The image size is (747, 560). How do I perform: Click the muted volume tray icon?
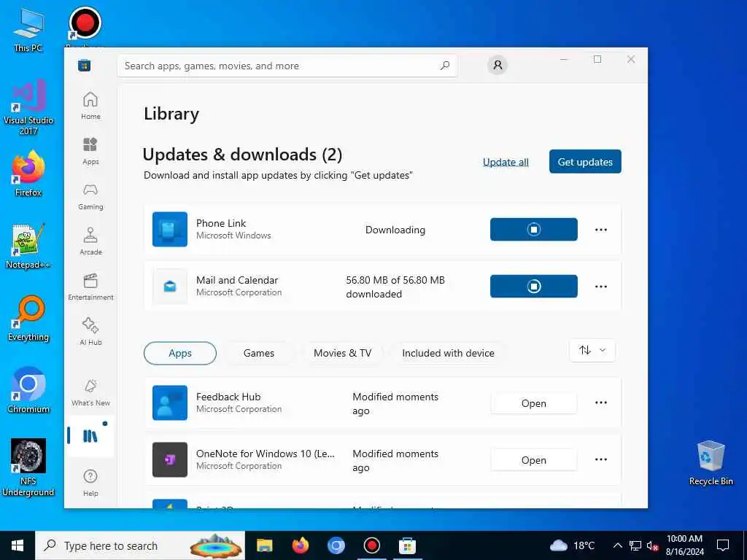click(652, 545)
